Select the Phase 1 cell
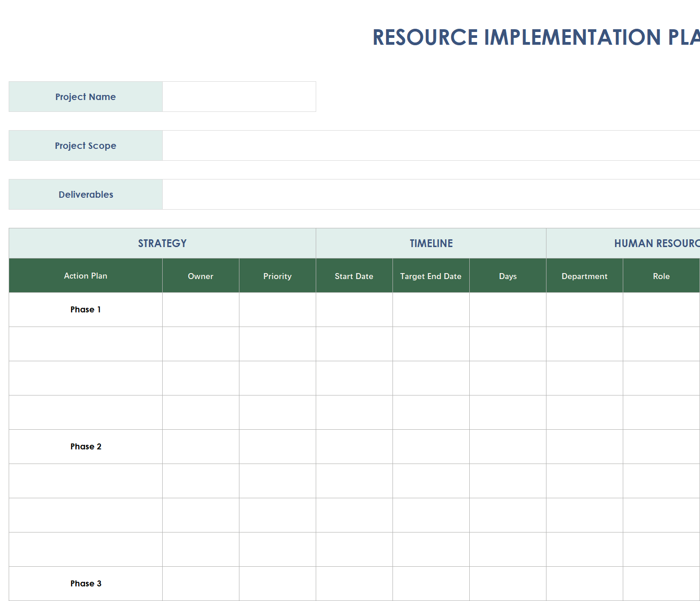 [x=85, y=310]
